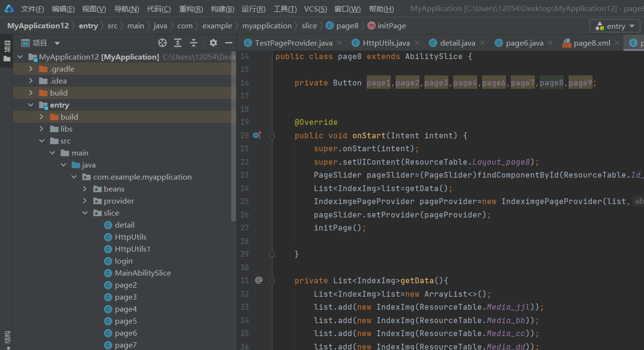Click the com breadcrumb segment
The image size is (644, 350).
(x=185, y=26)
